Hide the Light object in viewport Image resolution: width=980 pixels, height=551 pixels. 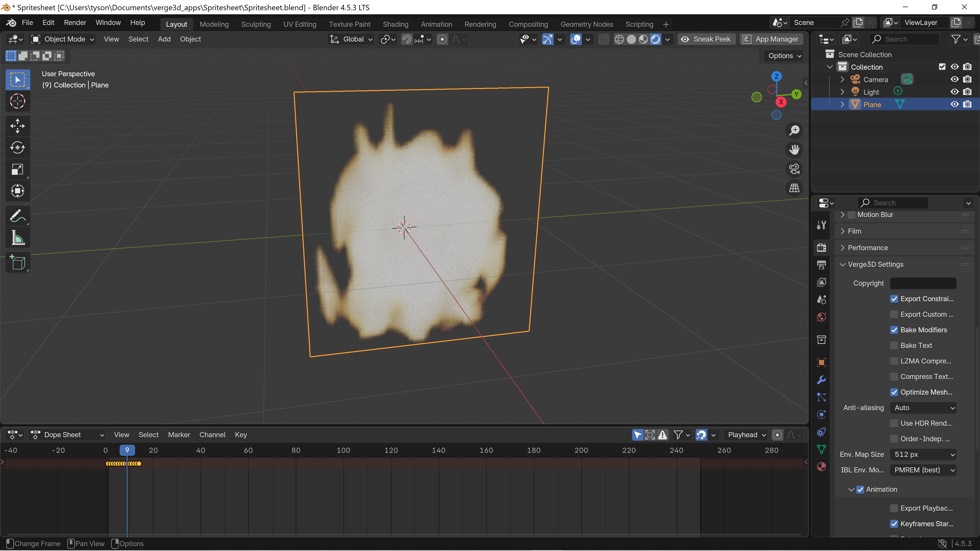click(954, 92)
